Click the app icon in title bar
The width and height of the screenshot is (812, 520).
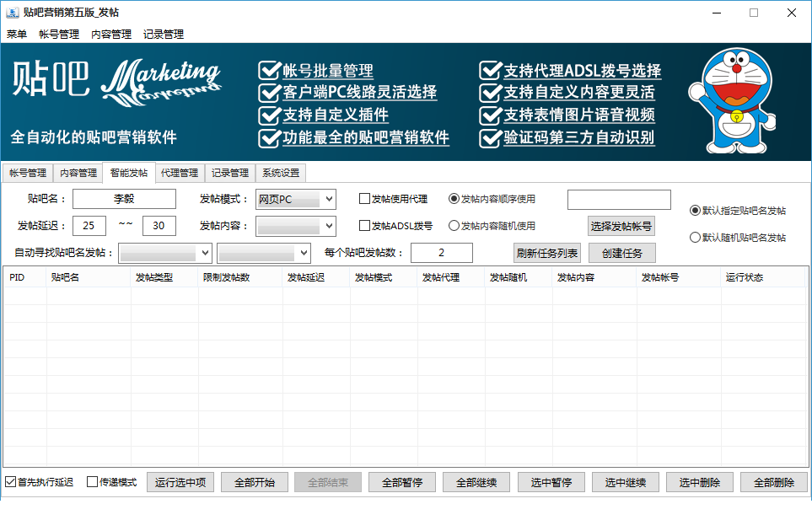(x=12, y=13)
